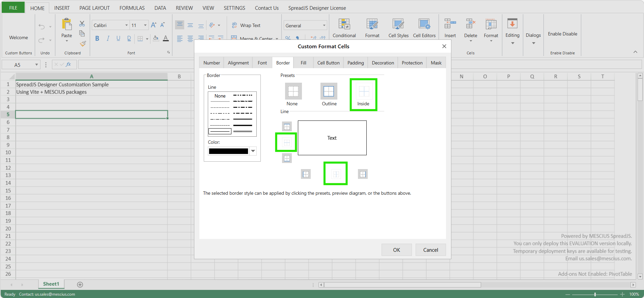
Task: Open Conditional formatting icon
Action: click(x=344, y=24)
